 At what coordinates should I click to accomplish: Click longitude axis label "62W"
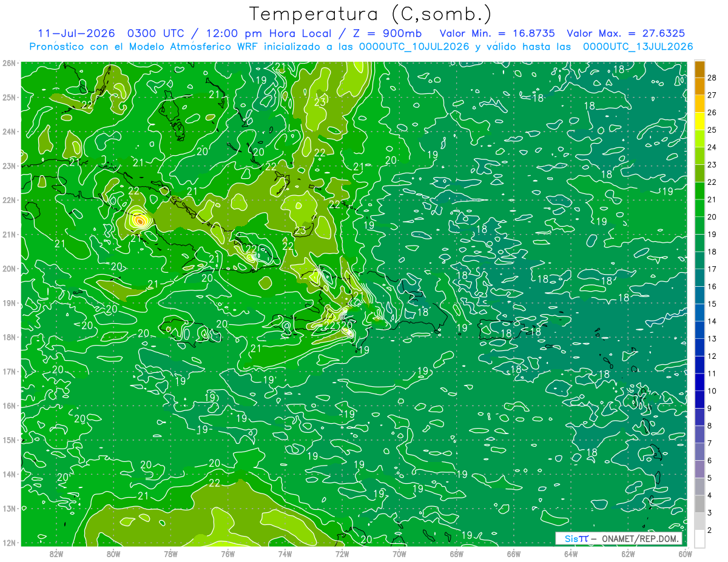coord(628,554)
